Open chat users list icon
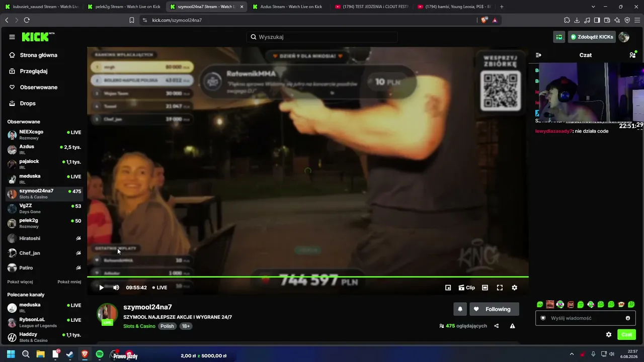 [632, 55]
